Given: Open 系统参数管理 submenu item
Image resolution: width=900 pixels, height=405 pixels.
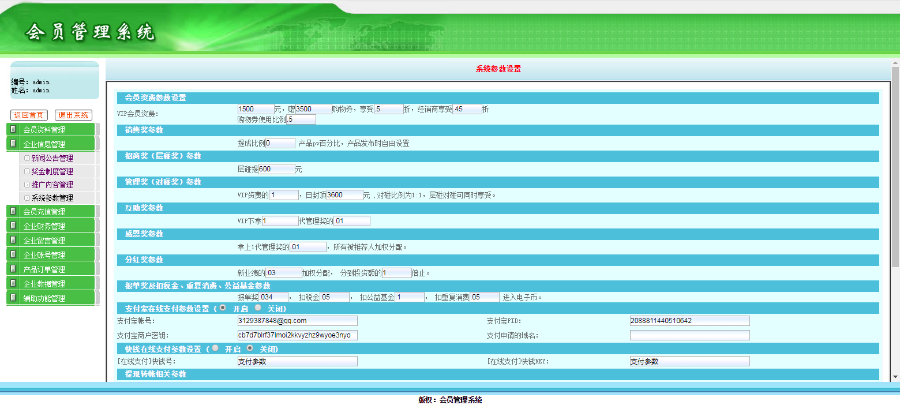Looking at the screenshot, I should (x=52, y=198).
